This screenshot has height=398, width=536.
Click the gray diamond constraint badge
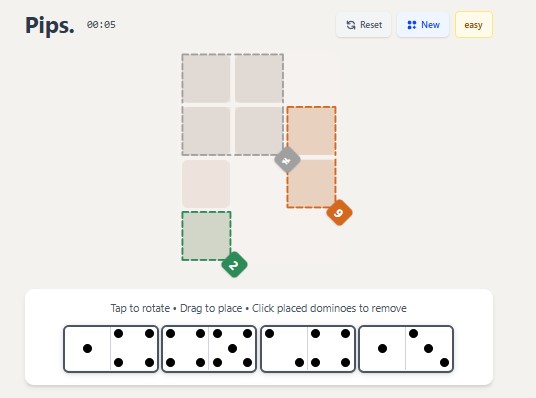coord(287,160)
